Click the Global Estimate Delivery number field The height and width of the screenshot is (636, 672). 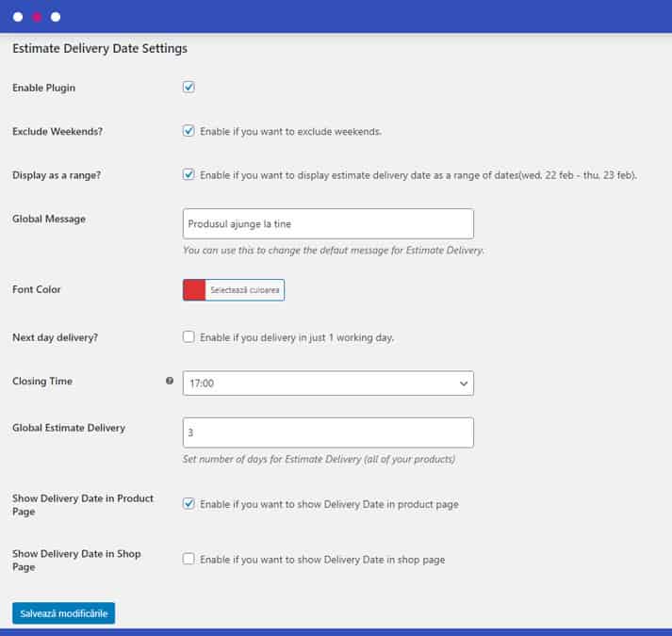328,432
